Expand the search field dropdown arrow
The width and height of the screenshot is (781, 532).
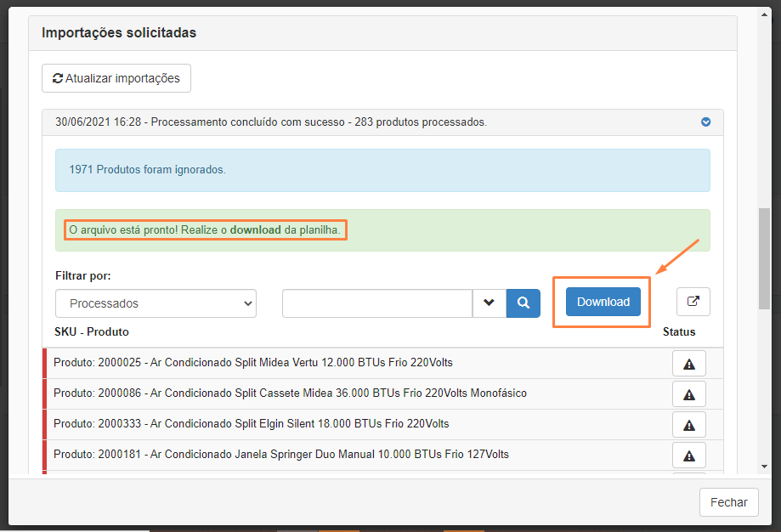(x=489, y=303)
